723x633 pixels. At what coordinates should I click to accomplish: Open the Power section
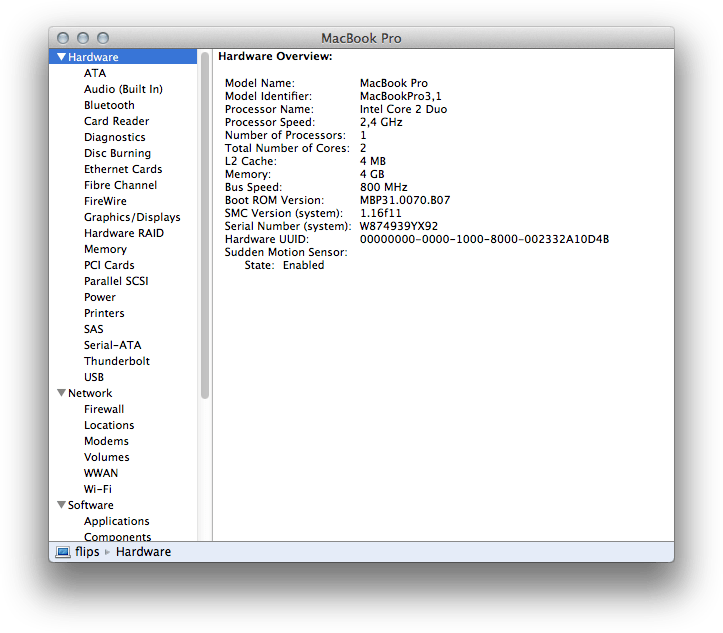tap(100, 297)
